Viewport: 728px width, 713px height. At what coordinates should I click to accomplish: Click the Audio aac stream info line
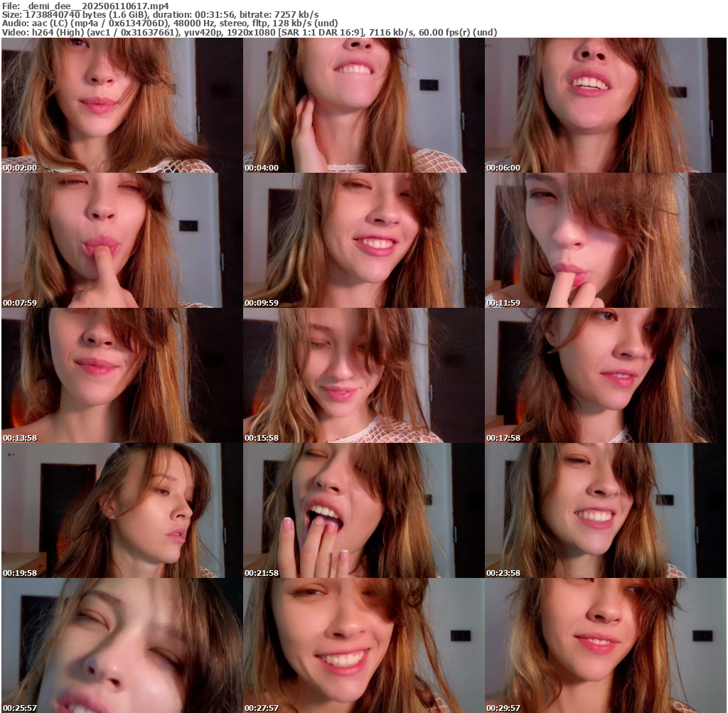(x=170, y=23)
